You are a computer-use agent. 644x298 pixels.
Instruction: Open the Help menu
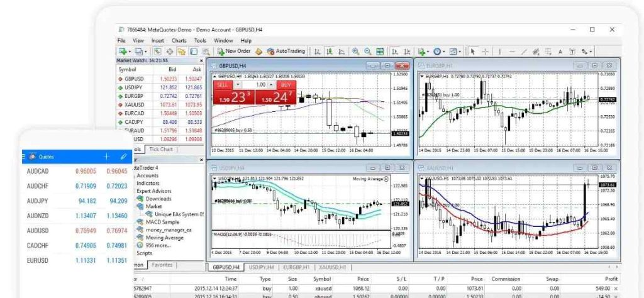coord(246,41)
